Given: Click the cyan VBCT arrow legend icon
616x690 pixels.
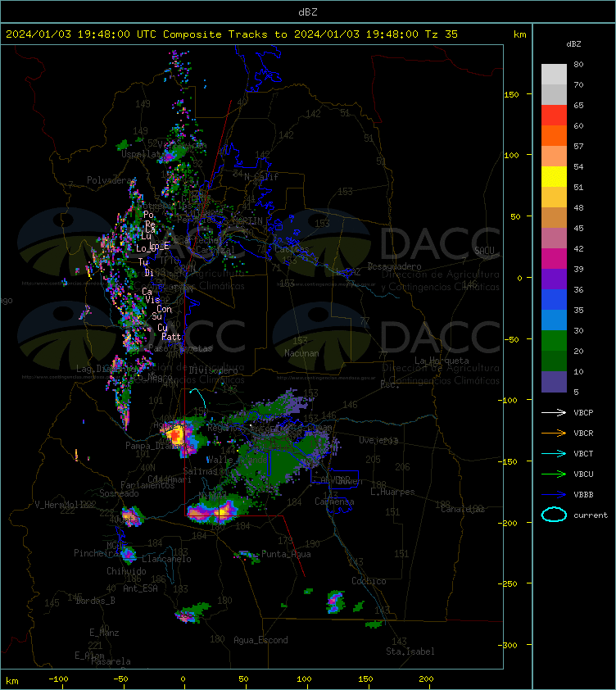Looking at the screenshot, I should [x=554, y=453].
